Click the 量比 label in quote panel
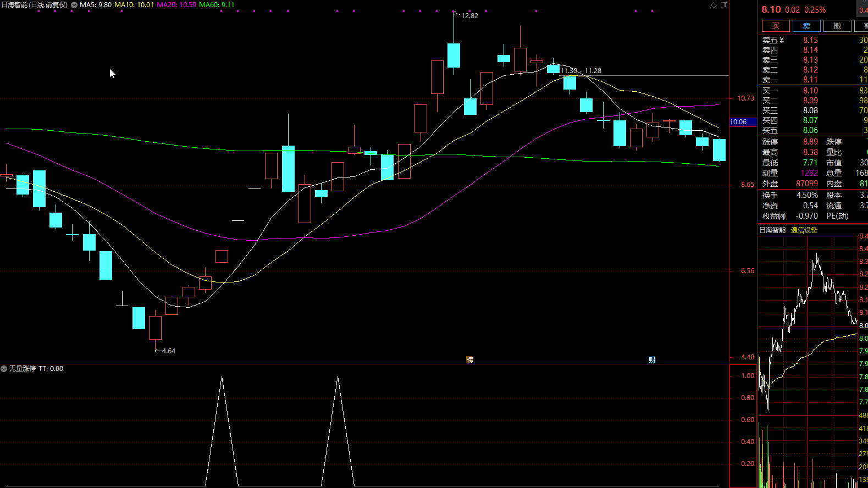This screenshot has width=868, height=488. click(834, 152)
